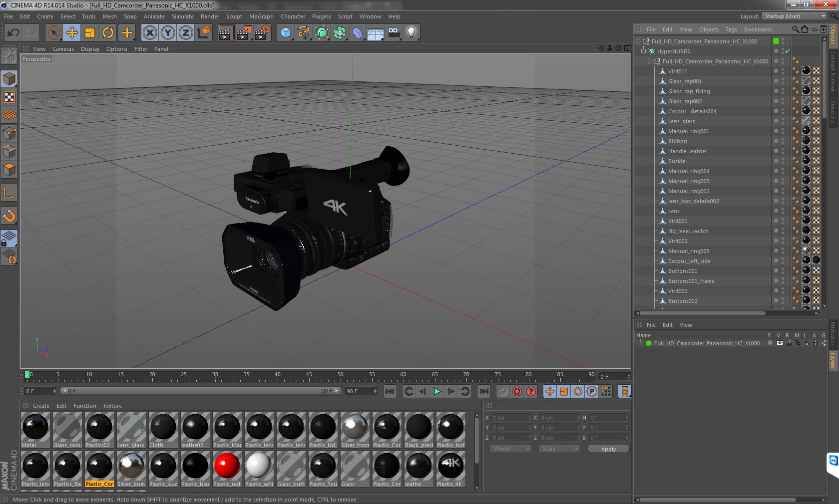The height and width of the screenshot is (504, 839).
Task: Click Render Active View icon
Action: point(226,33)
